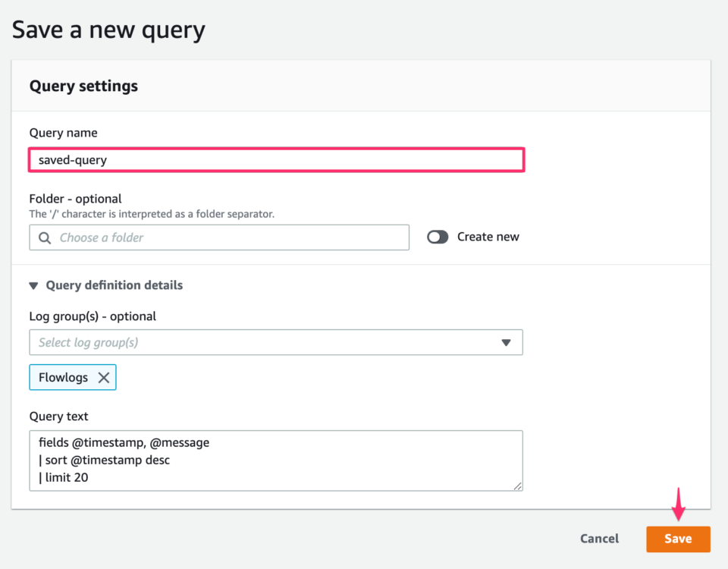728x569 pixels.
Task: Cancel saving the query
Action: tap(599, 539)
